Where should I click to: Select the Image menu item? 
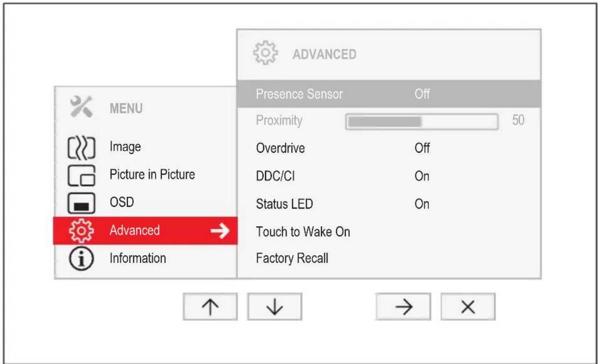125,147
